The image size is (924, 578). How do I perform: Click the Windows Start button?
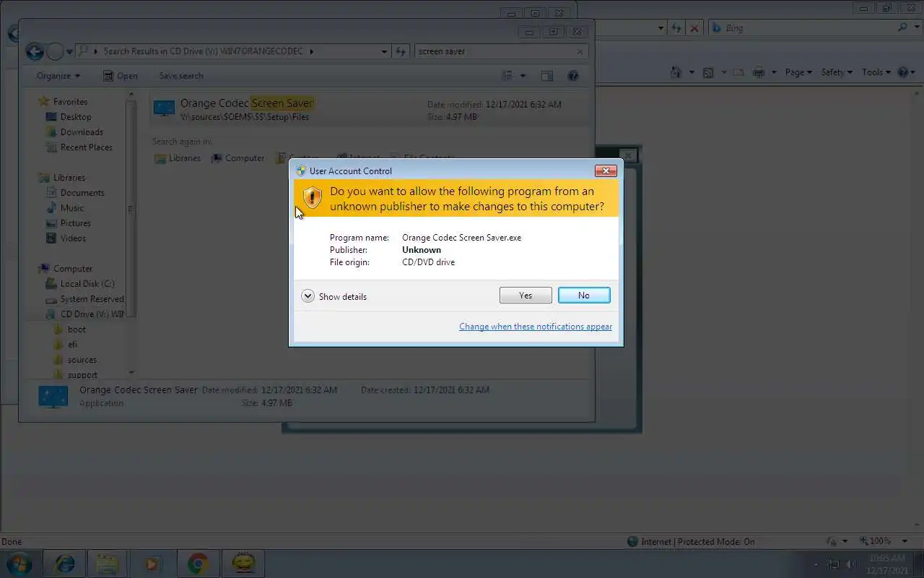(19, 564)
